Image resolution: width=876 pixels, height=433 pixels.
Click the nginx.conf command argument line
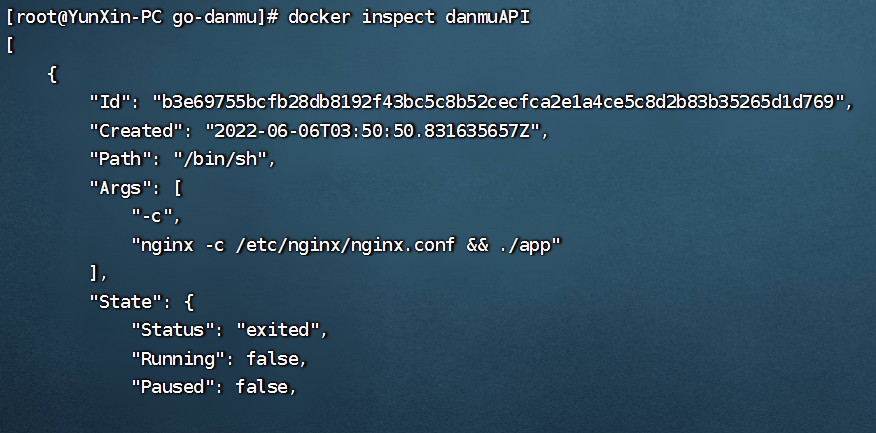[345, 244]
